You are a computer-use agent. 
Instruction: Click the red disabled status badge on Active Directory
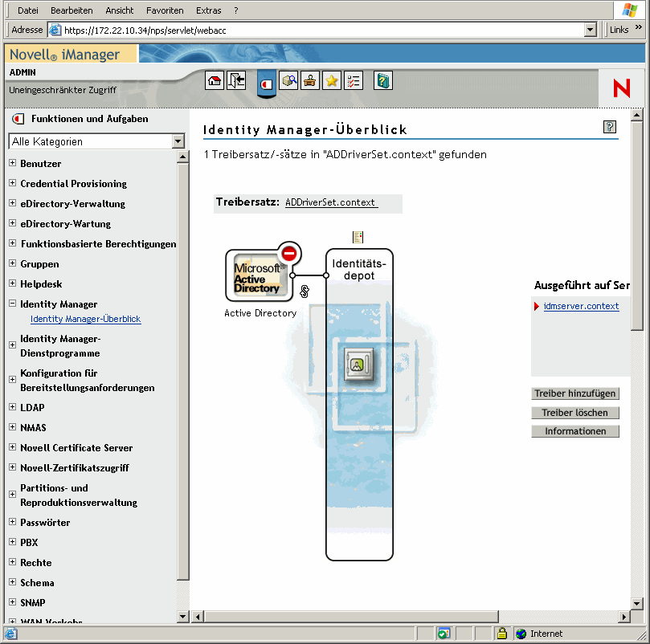click(288, 253)
